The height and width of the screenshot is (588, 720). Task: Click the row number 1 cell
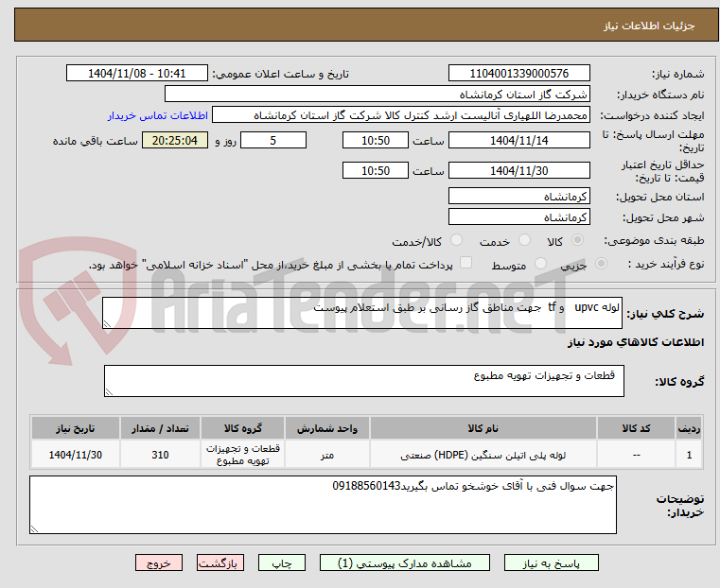[689, 455]
